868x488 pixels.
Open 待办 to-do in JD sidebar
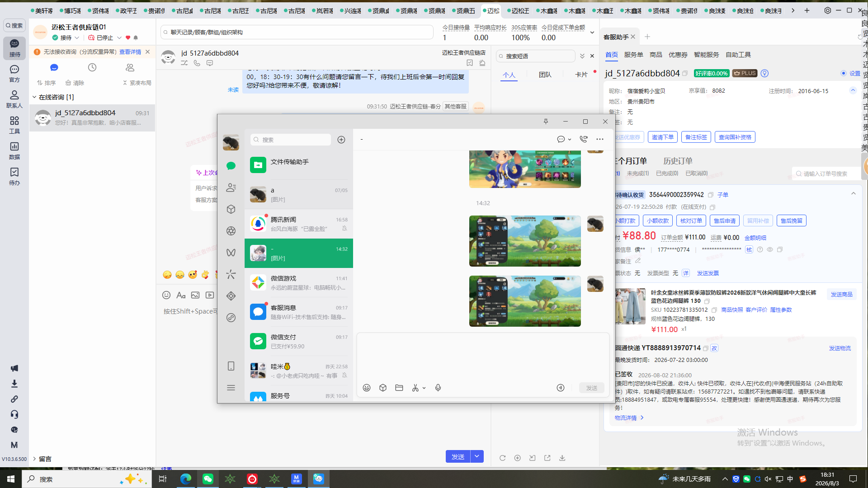14,176
